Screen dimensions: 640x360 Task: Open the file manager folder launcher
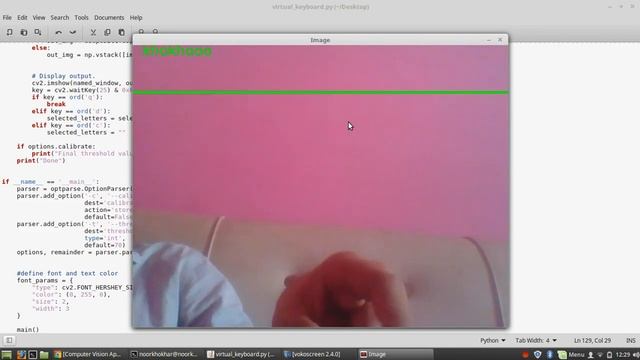(x=44, y=354)
